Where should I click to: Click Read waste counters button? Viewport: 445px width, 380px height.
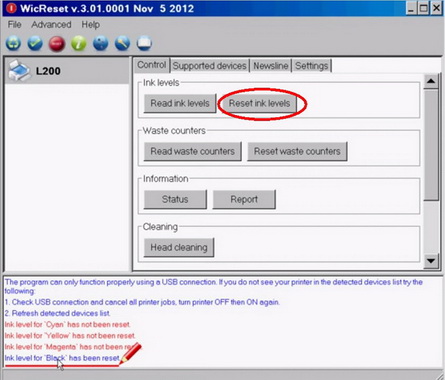tap(193, 151)
